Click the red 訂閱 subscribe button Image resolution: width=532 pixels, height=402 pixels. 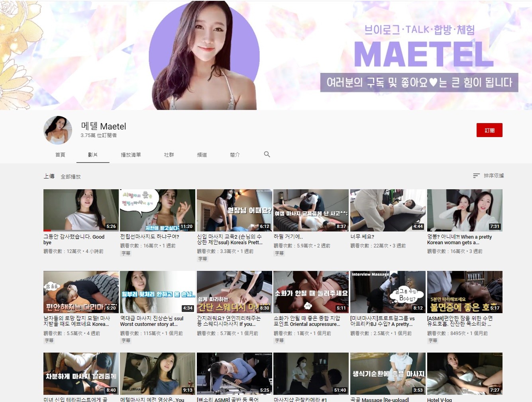489,130
